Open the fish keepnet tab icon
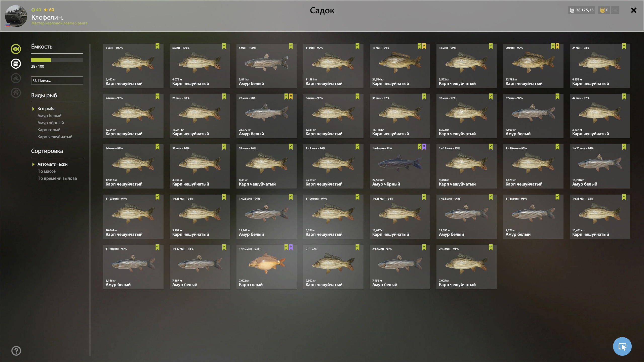Viewport: 644px width, 362px height. coord(16,49)
